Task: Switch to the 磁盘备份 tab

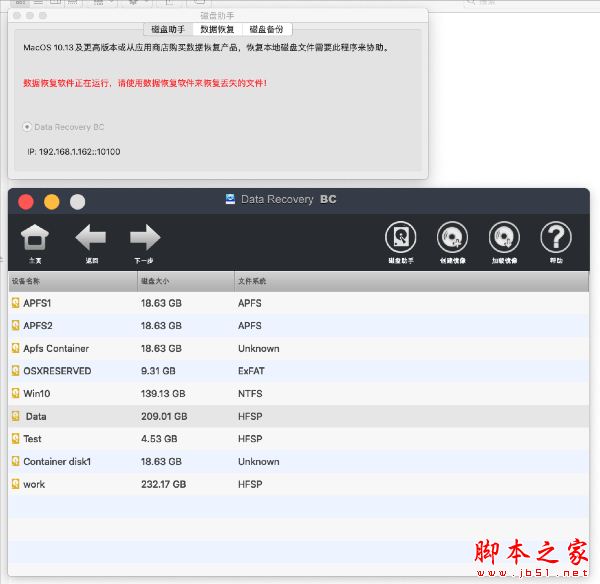Action: click(266, 29)
